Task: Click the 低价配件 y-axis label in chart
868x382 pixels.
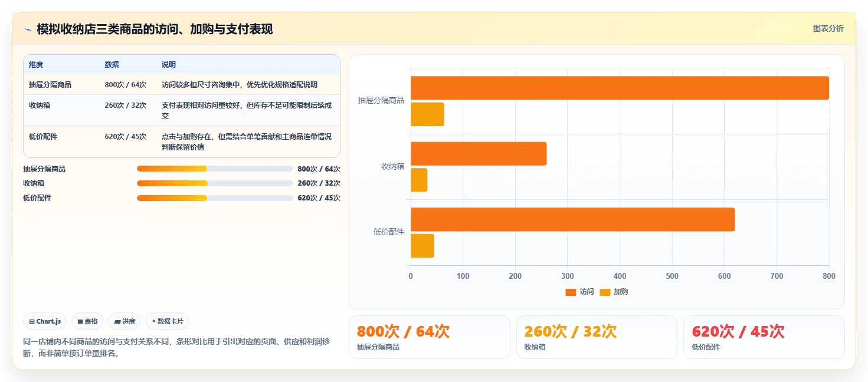Action: click(x=389, y=232)
